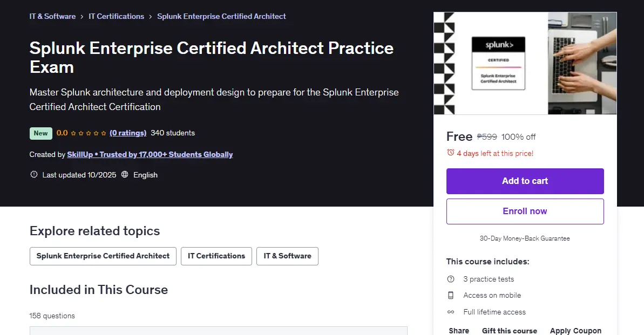This screenshot has height=335, width=644.
Task: Click the Included in This Course heading
Action: click(x=99, y=290)
